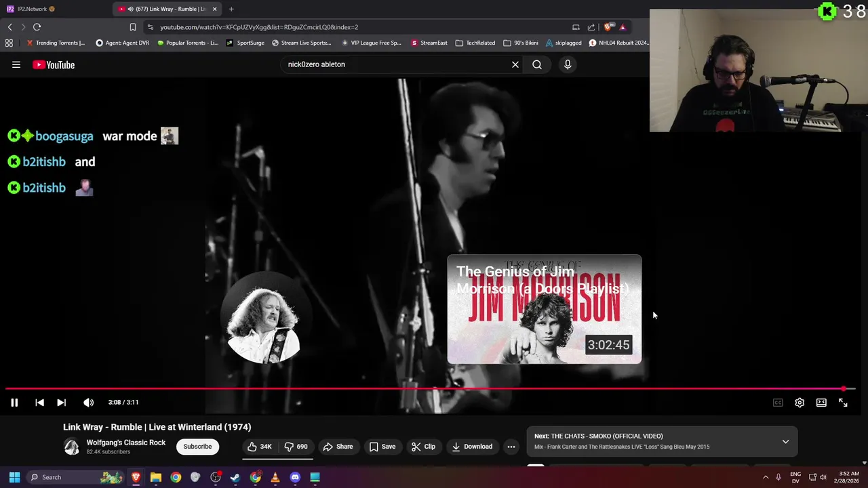Open skiplagged bookmark

pos(564,43)
